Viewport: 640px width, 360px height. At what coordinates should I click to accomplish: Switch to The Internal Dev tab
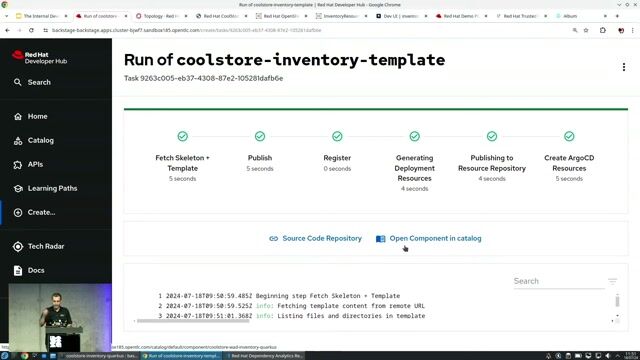(41, 16)
